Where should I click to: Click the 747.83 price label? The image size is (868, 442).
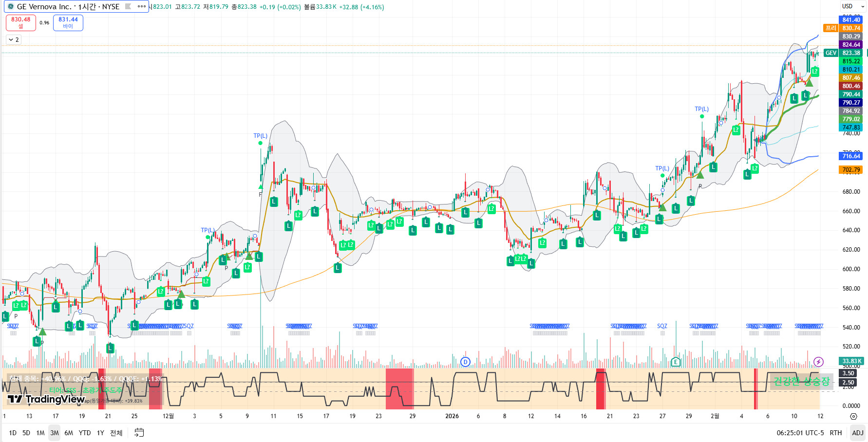(851, 128)
